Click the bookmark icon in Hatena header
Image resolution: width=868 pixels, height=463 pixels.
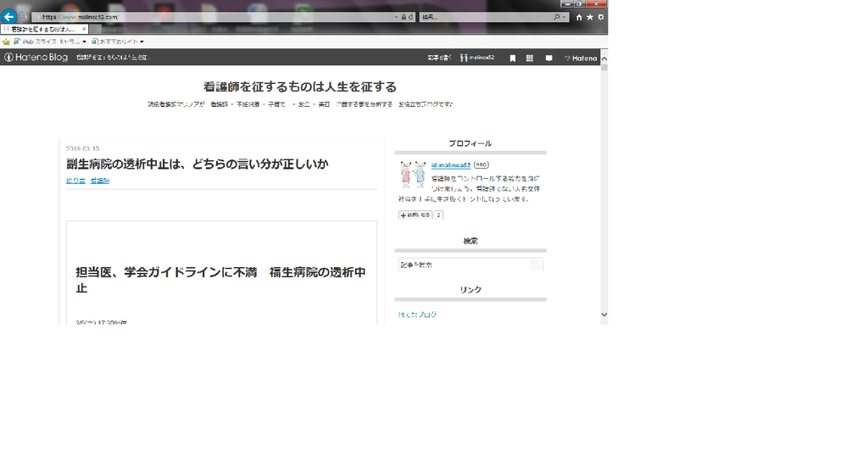pos(513,59)
